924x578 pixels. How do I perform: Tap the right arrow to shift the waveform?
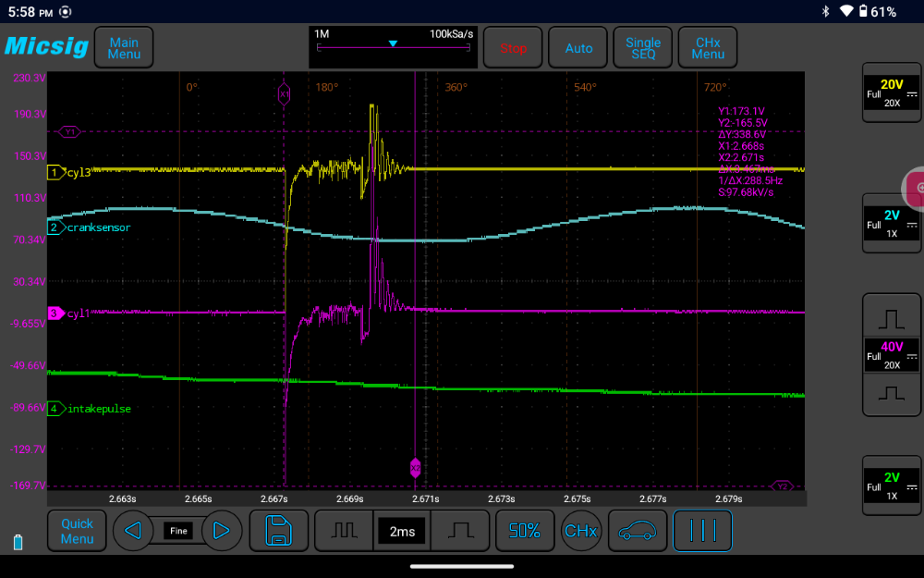pos(222,531)
